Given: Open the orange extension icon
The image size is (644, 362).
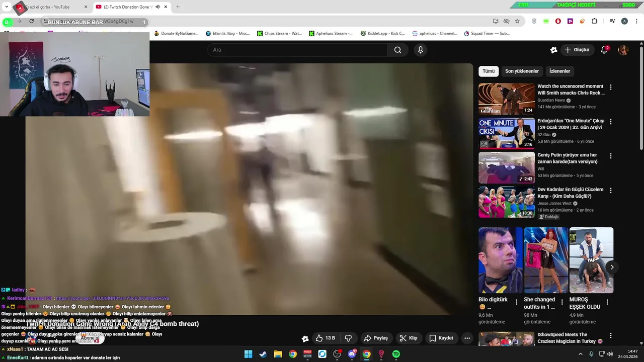Looking at the screenshot, I should click(582, 21).
